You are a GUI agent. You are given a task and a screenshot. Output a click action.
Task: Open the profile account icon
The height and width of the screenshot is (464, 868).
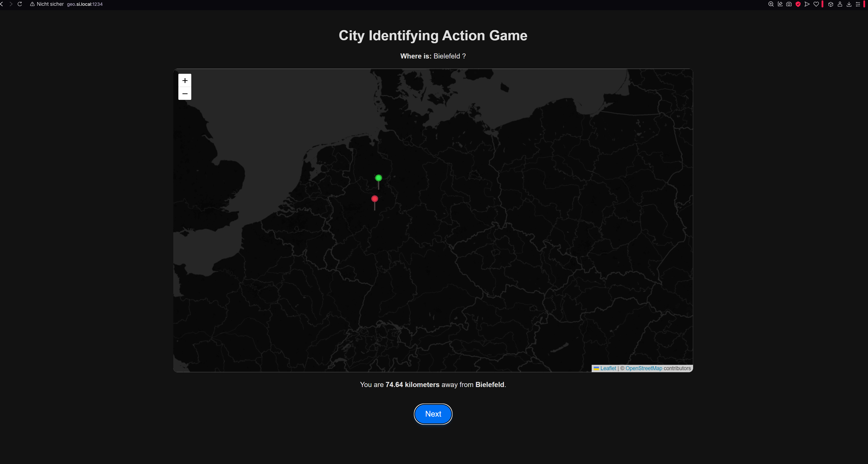click(x=840, y=4)
